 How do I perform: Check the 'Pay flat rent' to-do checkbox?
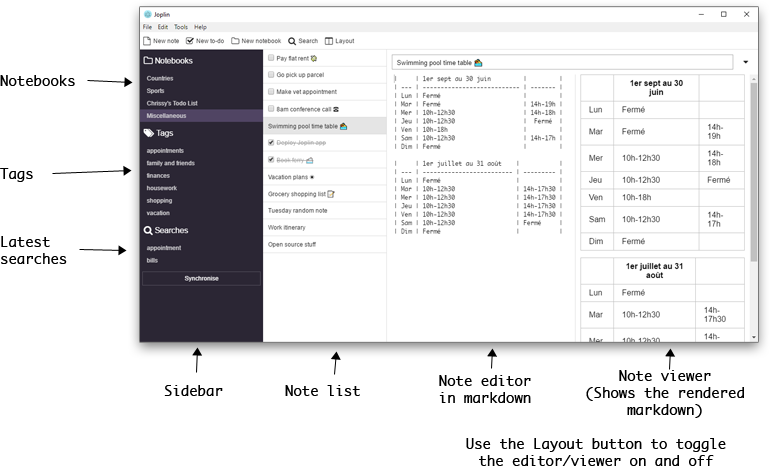pyautogui.click(x=271, y=59)
